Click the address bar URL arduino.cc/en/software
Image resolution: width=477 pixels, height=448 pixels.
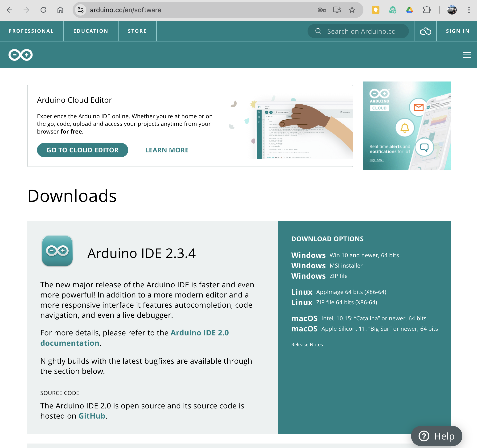pos(125,10)
